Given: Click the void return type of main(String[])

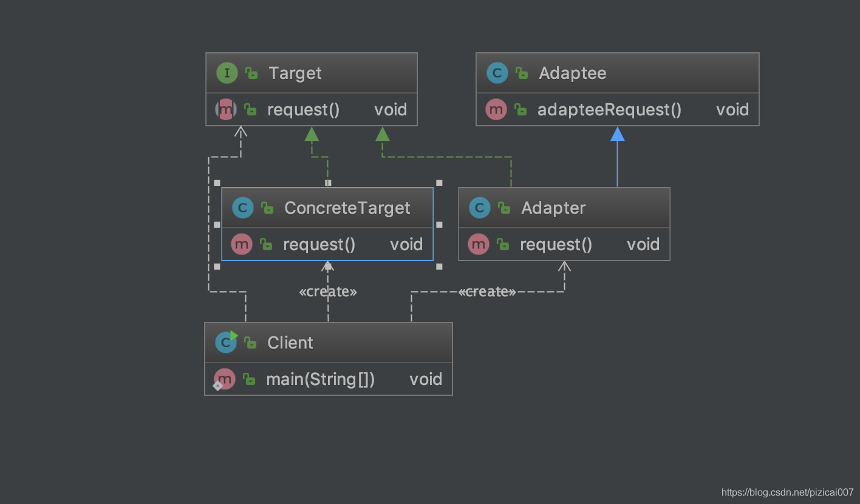Looking at the screenshot, I should coord(426,380).
